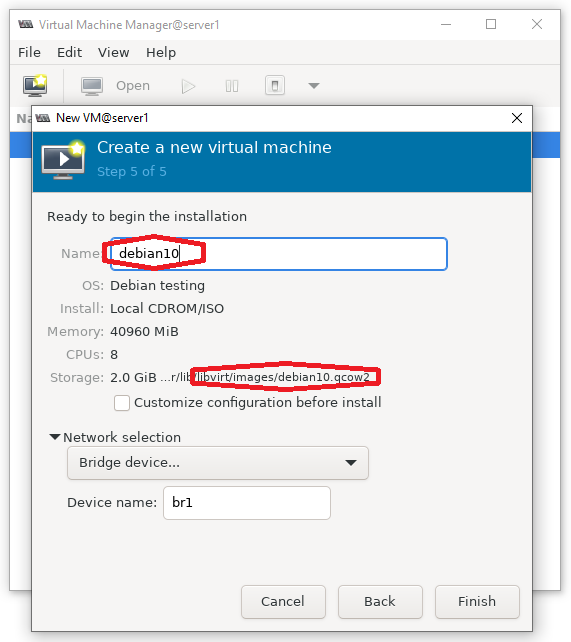Click the Name field containing debian10
This screenshot has width=571, height=642.
pyautogui.click(x=279, y=254)
